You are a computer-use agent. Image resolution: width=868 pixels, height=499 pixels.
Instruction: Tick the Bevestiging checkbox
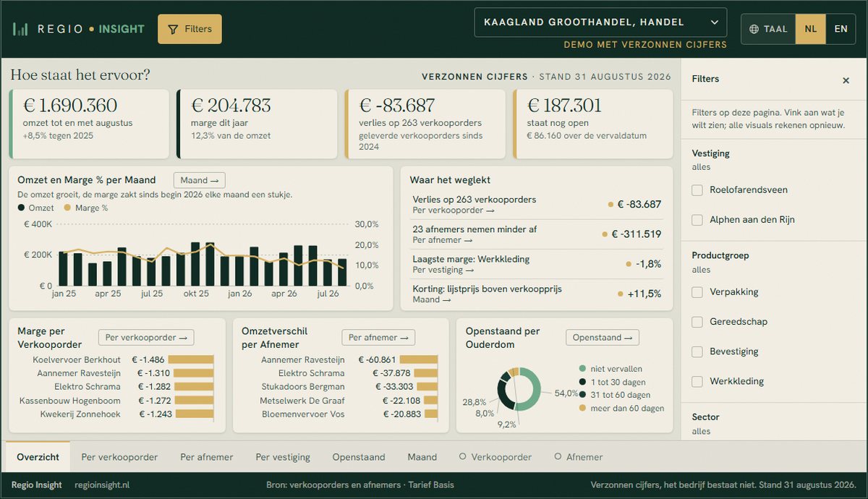[697, 351]
